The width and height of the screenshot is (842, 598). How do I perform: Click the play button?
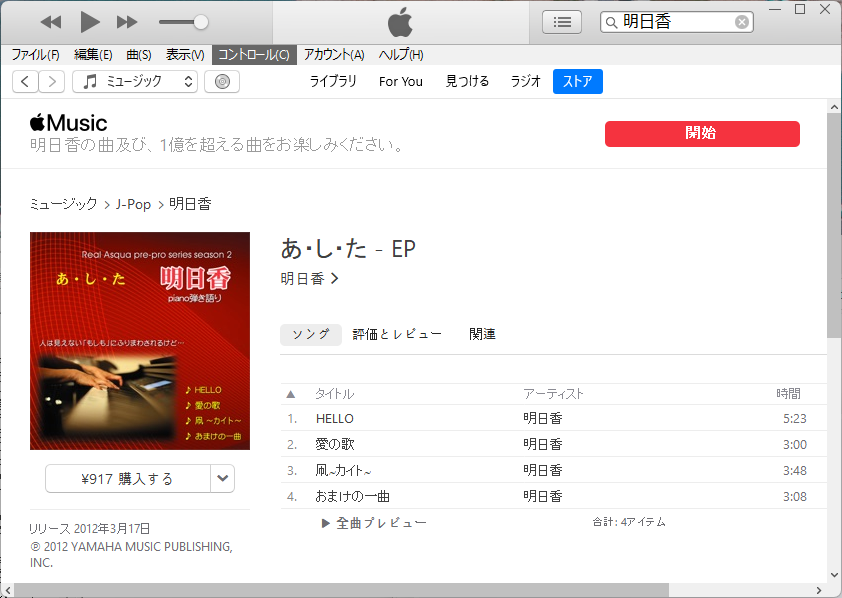click(90, 22)
